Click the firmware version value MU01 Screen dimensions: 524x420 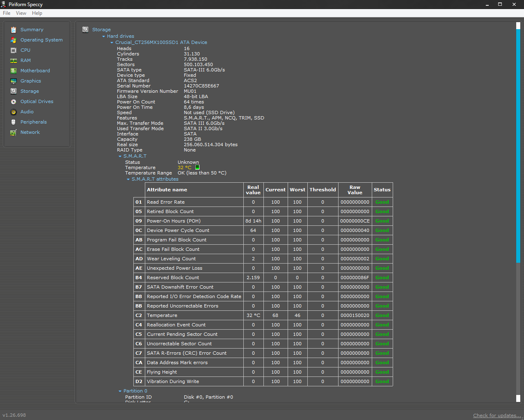190,91
